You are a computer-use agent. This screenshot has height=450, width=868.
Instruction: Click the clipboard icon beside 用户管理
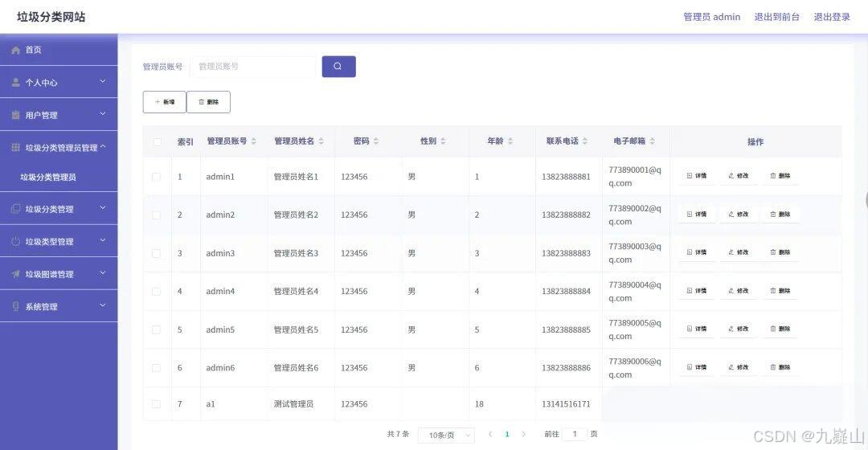[16, 115]
